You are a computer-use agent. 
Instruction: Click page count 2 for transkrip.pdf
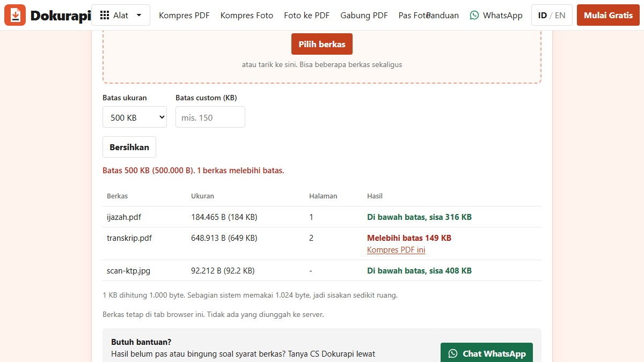tap(311, 238)
